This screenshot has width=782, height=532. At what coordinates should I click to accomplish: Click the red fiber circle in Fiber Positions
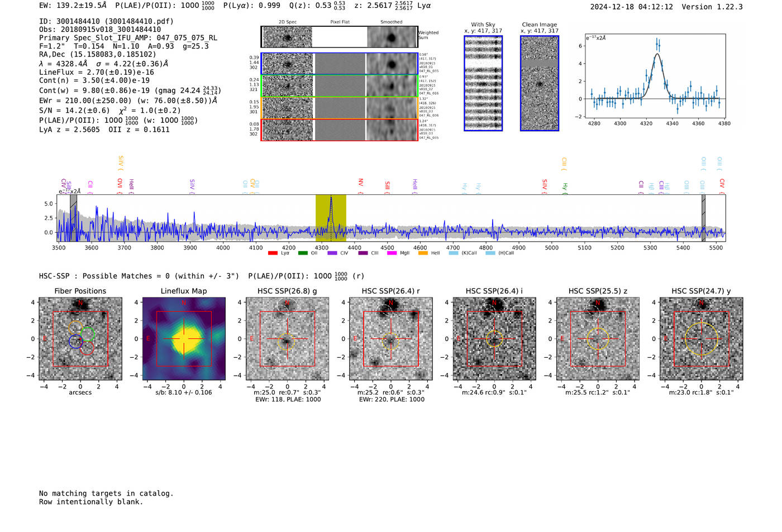(x=87, y=348)
